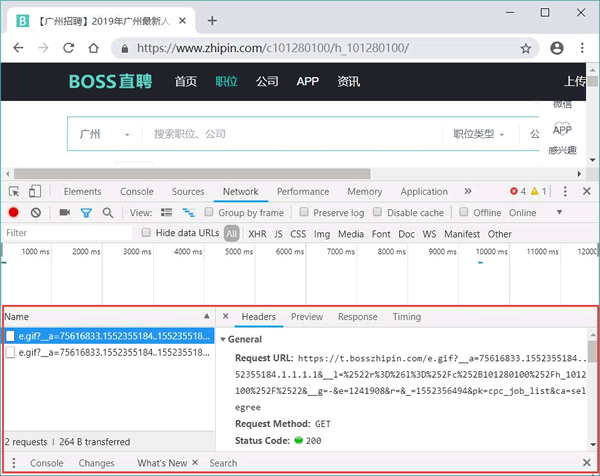Click the APP nav link
Screen dimensions: 600x476
308,82
